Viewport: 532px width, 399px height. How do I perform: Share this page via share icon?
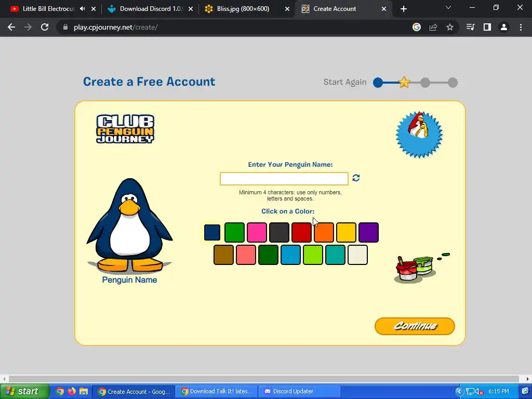pyautogui.click(x=433, y=27)
